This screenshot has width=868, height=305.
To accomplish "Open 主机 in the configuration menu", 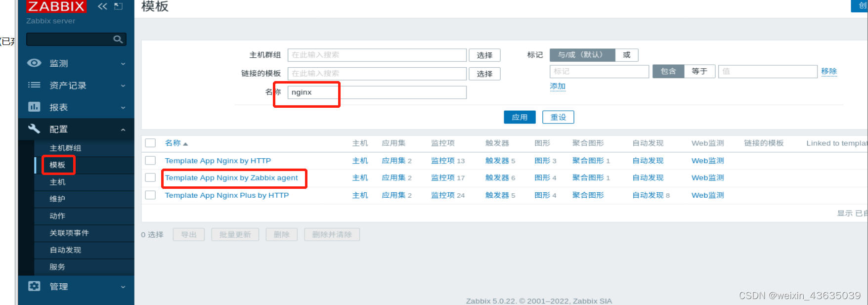I will (57, 182).
